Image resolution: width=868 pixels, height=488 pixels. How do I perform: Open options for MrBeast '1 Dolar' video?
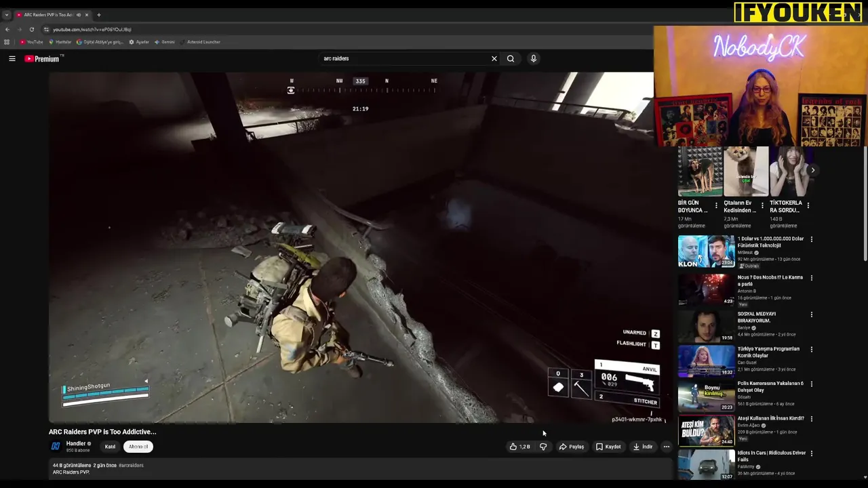[811, 239]
